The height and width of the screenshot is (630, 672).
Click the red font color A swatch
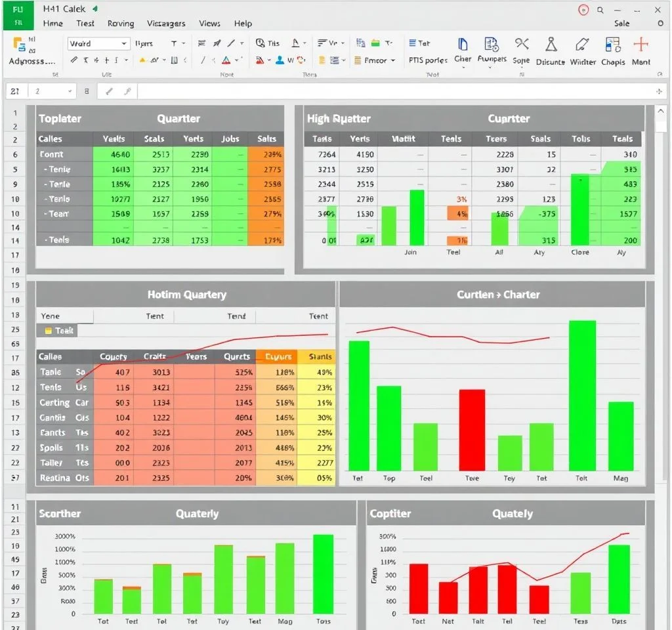click(x=226, y=60)
